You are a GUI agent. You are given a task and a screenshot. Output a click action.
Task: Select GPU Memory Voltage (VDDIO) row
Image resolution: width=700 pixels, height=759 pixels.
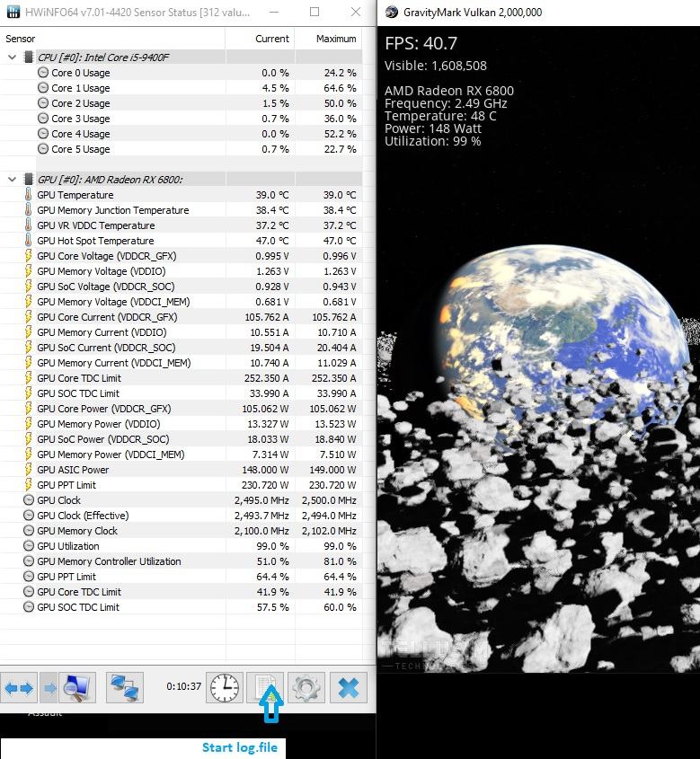pos(181,271)
